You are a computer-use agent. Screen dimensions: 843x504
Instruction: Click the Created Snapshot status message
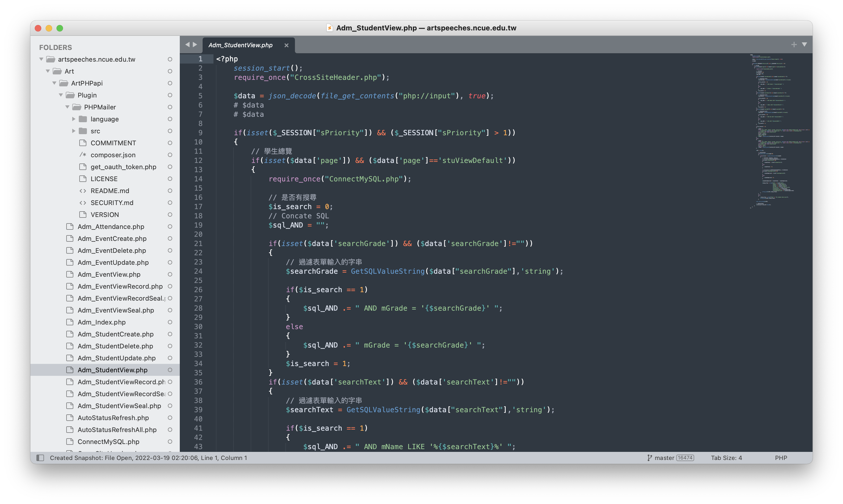pos(149,458)
